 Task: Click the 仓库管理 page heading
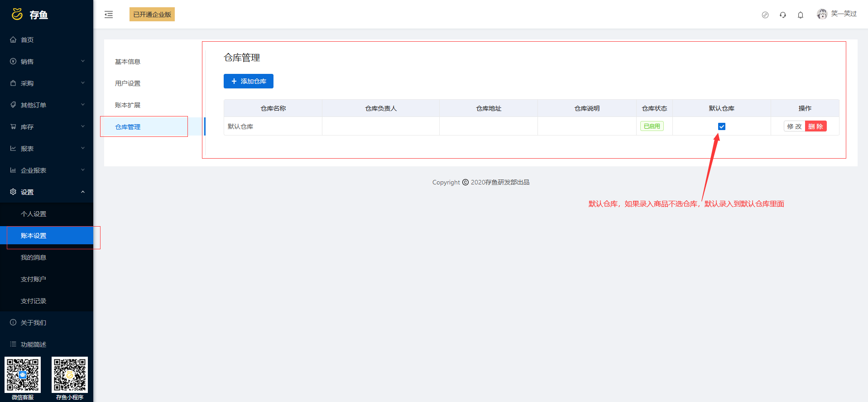pos(242,58)
